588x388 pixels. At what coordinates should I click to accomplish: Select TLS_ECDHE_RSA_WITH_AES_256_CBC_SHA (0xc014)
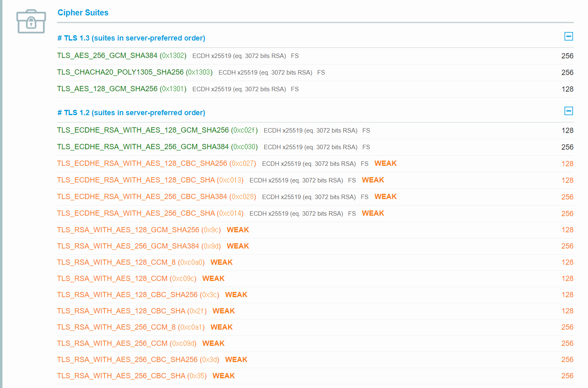(x=150, y=213)
